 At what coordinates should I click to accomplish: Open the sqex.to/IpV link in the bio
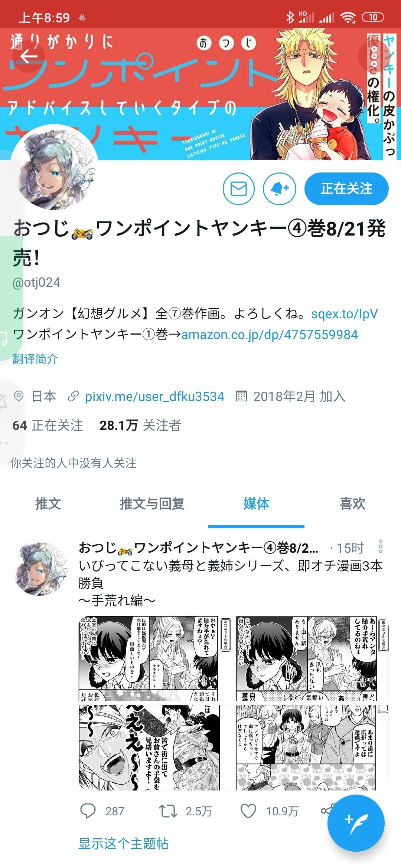coord(344,314)
